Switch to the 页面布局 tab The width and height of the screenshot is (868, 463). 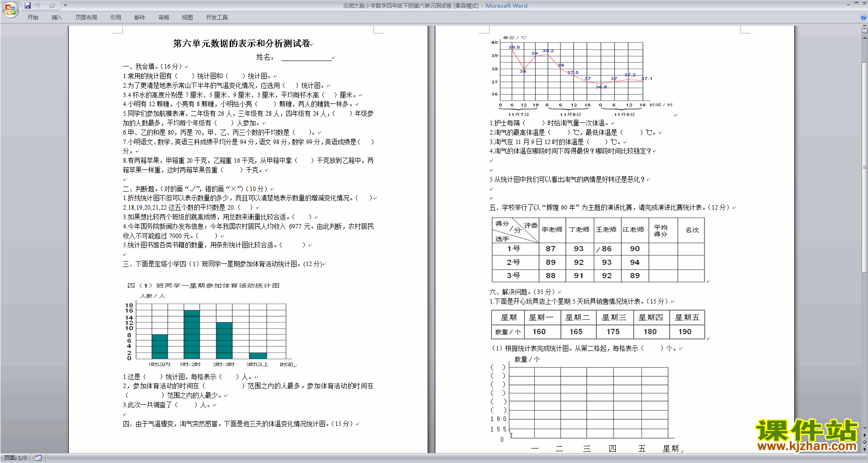point(86,17)
